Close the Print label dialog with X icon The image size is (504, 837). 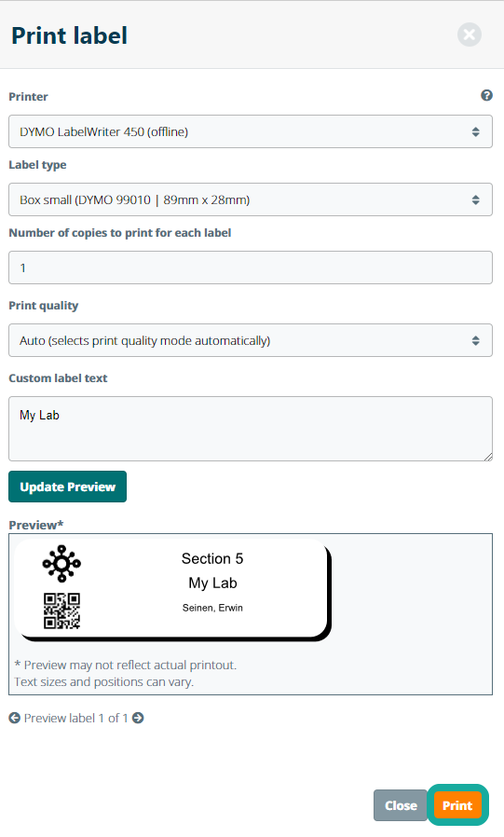click(470, 34)
